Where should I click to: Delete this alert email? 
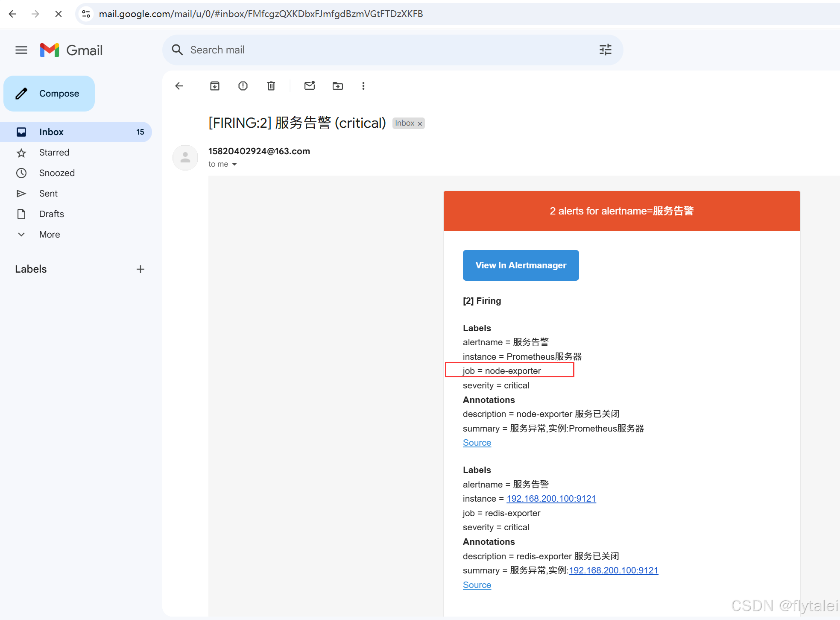tap(271, 86)
